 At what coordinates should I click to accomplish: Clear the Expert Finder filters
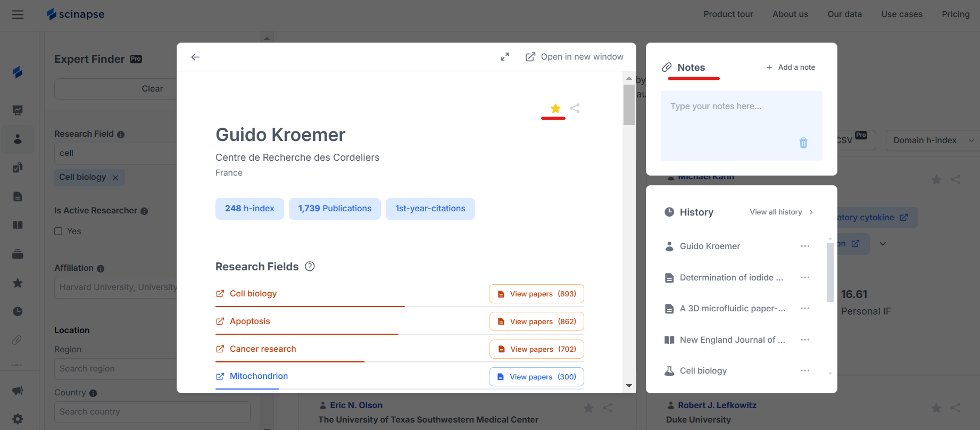(152, 89)
